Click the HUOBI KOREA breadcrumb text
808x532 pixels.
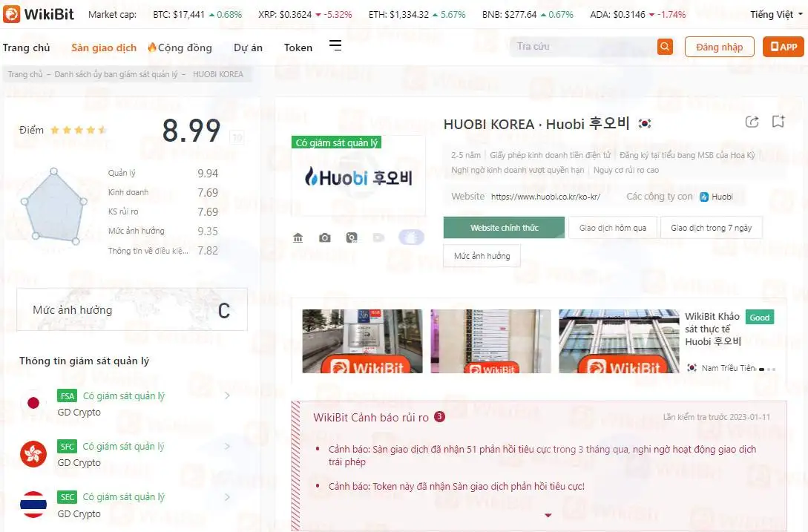coord(218,74)
